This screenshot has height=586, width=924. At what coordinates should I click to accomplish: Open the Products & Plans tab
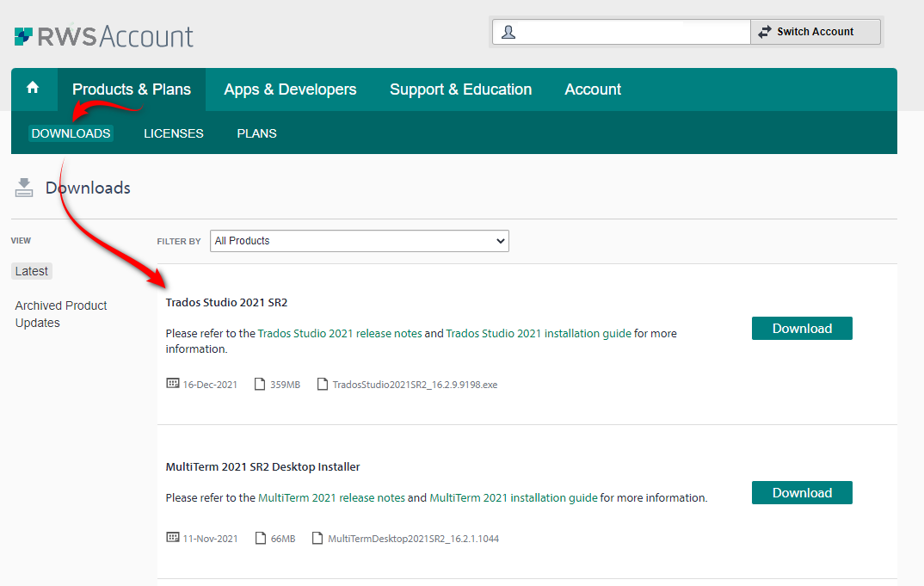click(132, 89)
